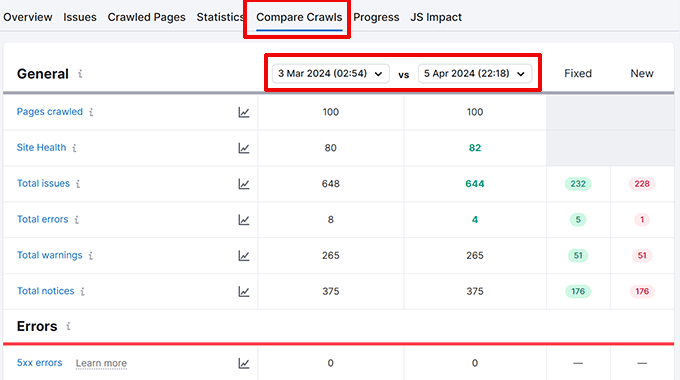Click the info icon next to Total errors
680x380 pixels.
77,220
